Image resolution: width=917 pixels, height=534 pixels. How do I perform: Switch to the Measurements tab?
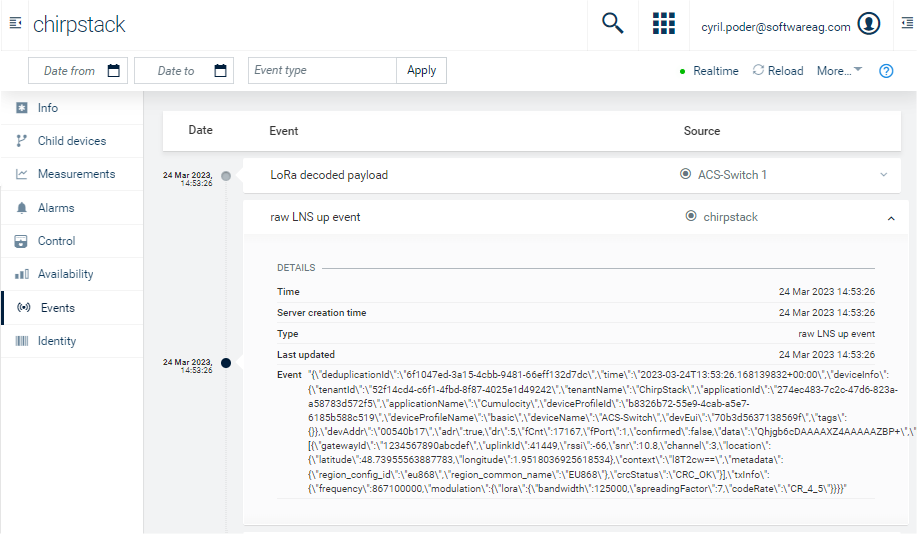click(x=76, y=174)
